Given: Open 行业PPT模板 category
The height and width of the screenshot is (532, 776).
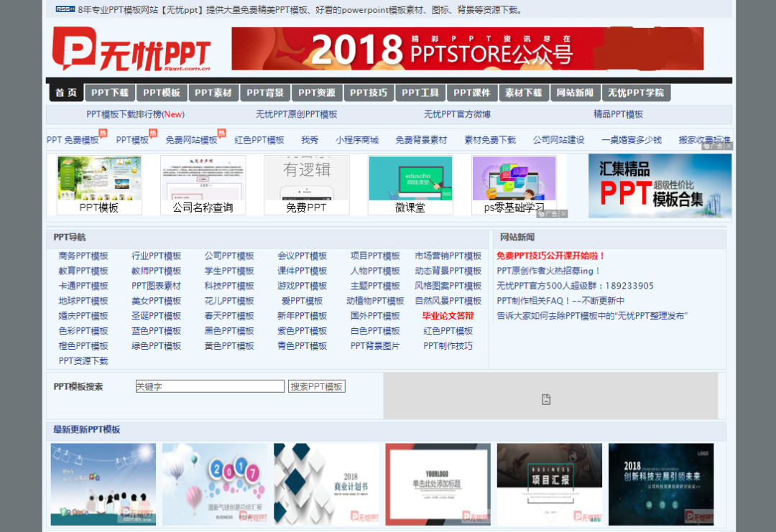Looking at the screenshot, I should click(x=157, y=256).
